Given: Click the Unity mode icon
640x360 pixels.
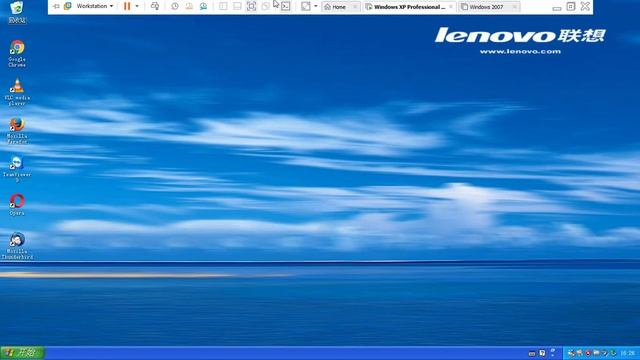Looking at the screenshot, I should click(x=266, y=6).
